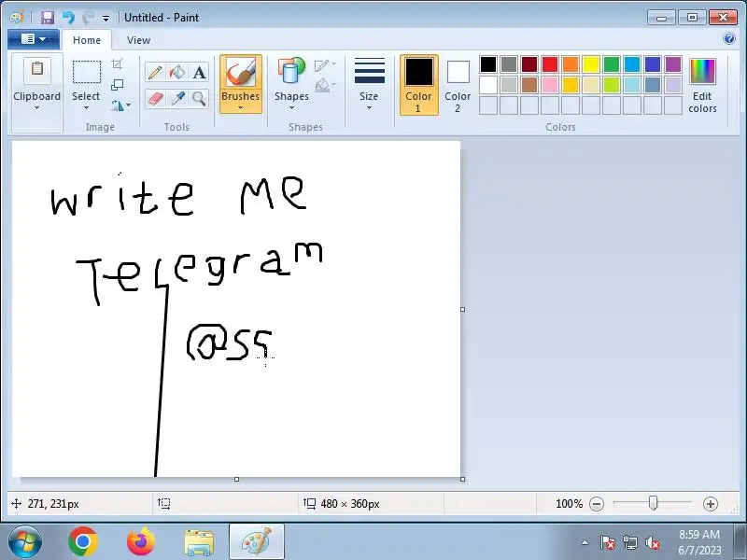Screen dimensions: 747x560
Task: Click the zoom out minus button
Action: pyautogui.click(x=597, y=504)
